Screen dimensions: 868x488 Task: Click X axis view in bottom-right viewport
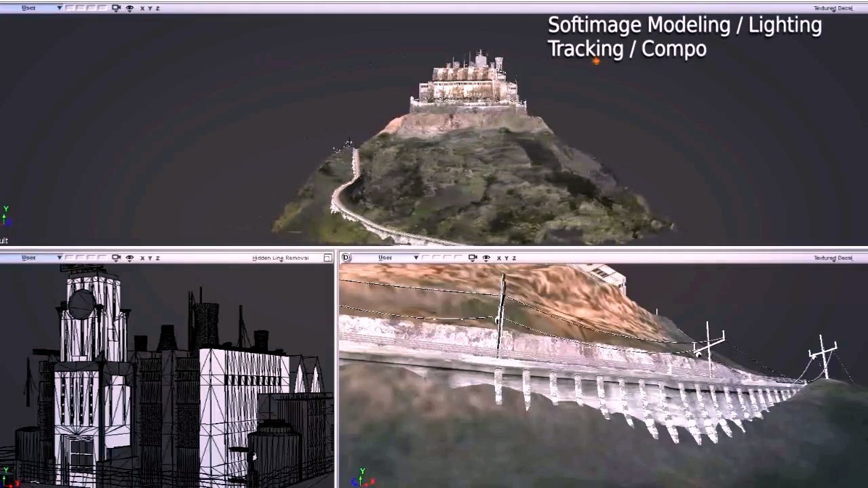pyautogui.click(x=499, y=258)
